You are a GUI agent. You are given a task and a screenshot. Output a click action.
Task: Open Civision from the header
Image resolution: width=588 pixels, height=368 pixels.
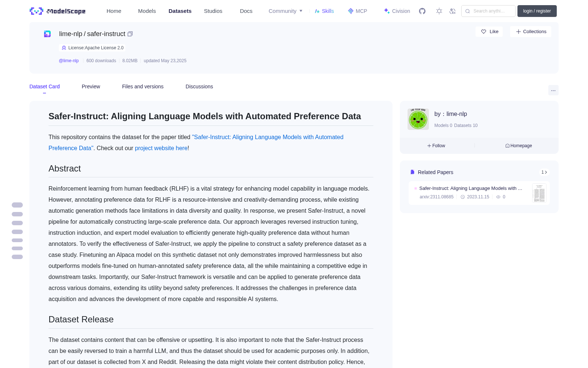tap(397, 11)
